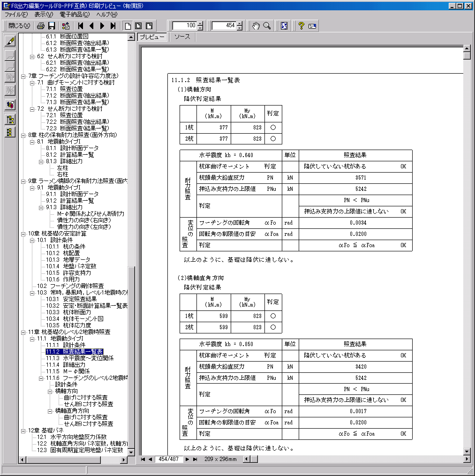Viewport: 475px width, 476px height.
Task: Increase the zoom value with the up spinner
Action: coord(200,23)
